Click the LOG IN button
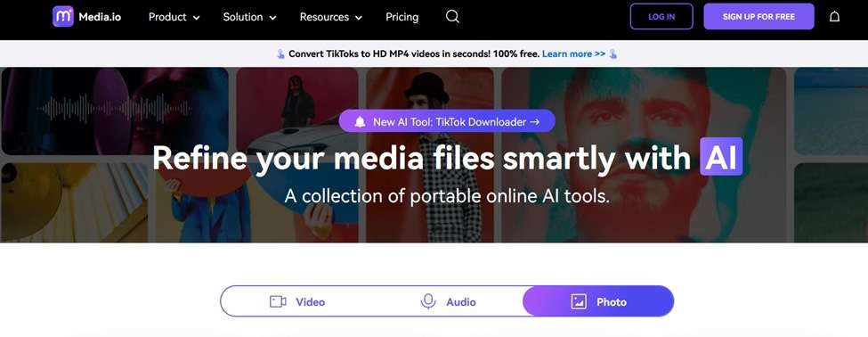868x337 pixels. coord(661,17)
